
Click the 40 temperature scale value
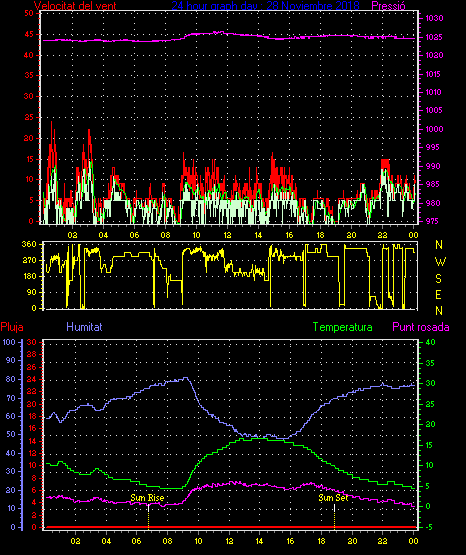[430, 342]
